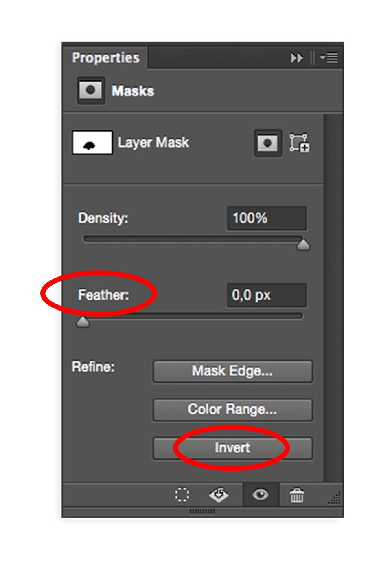This screenshot has width=392, height=564.
Task: Click the panel resize grip corner
Action: (x=335, y=498)
